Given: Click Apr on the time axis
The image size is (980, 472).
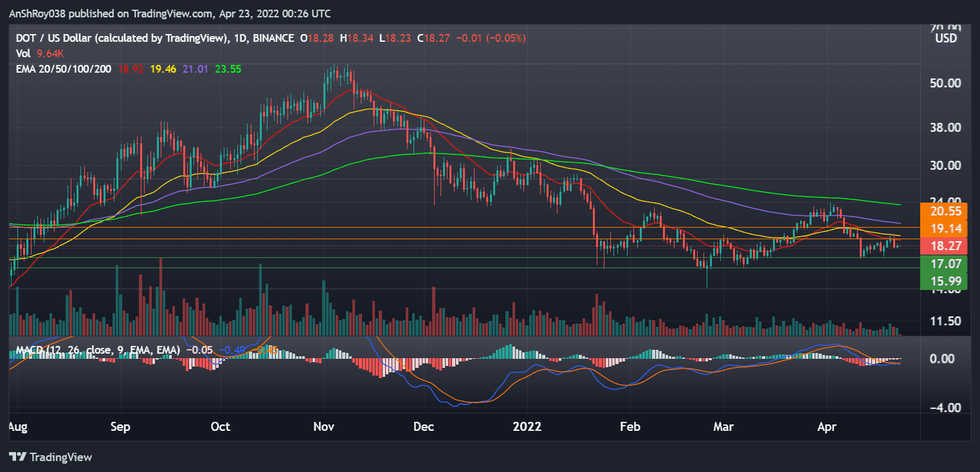Looking at the screenshot, I should click(826, 426).
